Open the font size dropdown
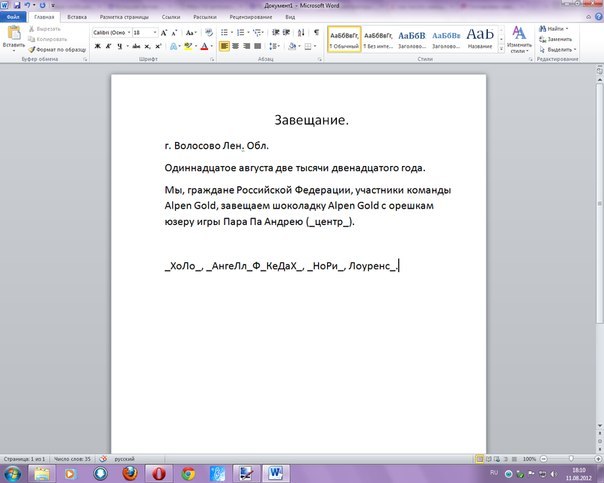 pyautogui.click(x=154, y=32)
